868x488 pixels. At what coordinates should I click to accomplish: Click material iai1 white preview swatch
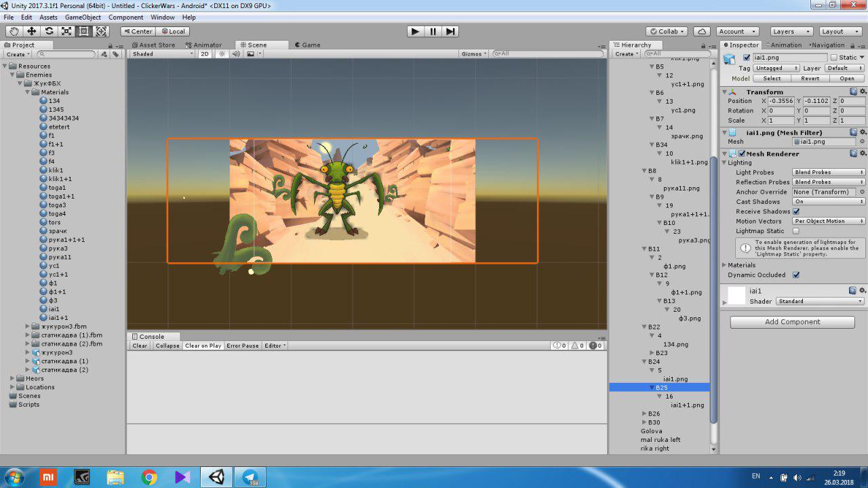(736, 296)
